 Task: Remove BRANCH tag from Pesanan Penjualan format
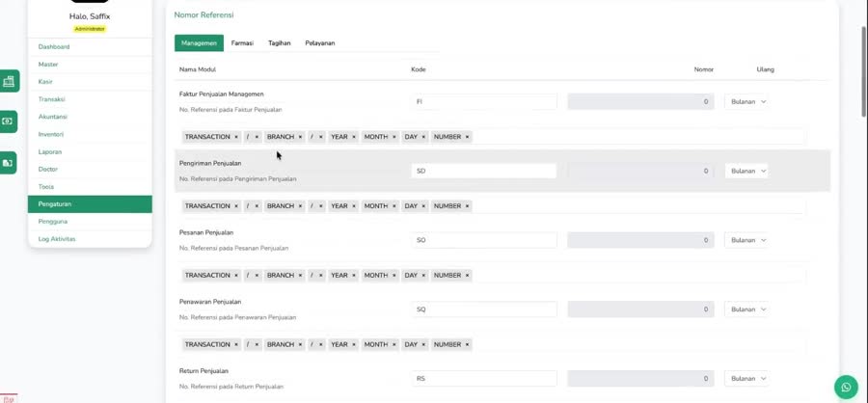coord(300,275)
